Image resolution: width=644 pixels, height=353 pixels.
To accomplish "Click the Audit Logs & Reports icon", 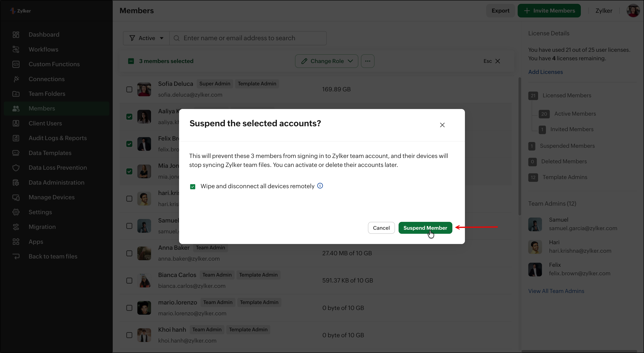I will pyautogui.click(x=16, y=138).
